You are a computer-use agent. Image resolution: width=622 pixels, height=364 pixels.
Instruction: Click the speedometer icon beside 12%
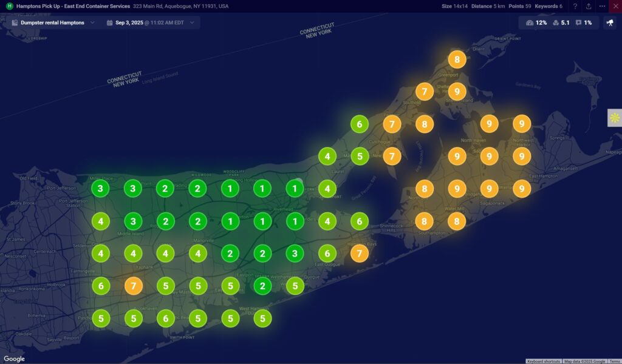click(530, 22)
